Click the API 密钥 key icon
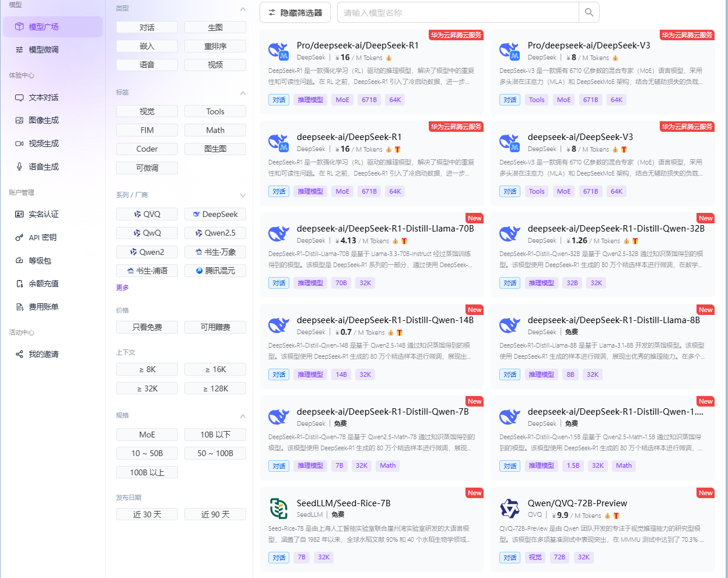 (x=19, y=237)
